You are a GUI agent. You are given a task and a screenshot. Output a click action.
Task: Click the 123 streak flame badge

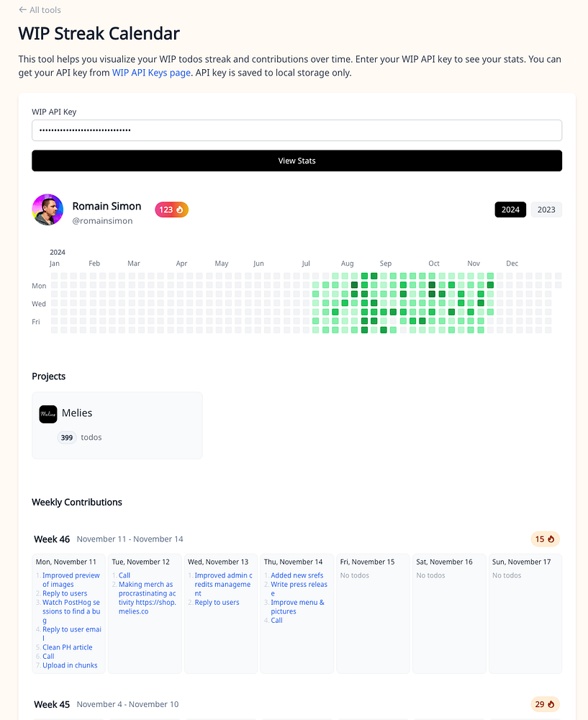pyautogui.click(x=171, y=210)
